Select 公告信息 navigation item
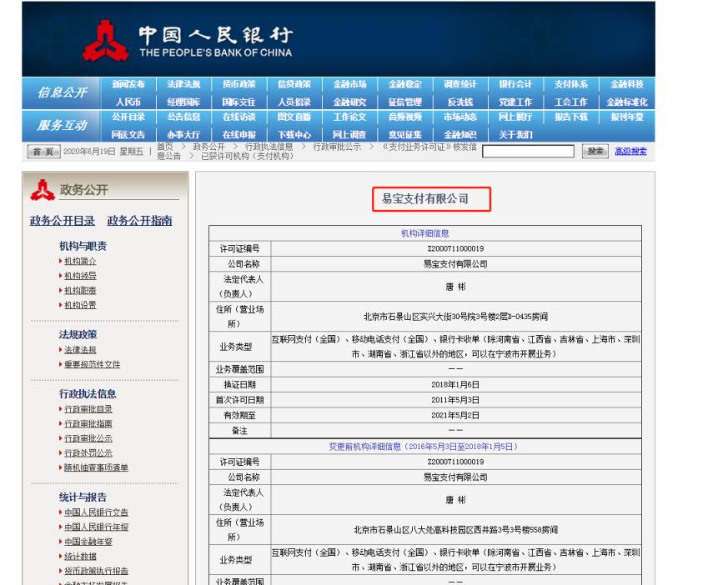Screen dimensions: 728x585 183,117
